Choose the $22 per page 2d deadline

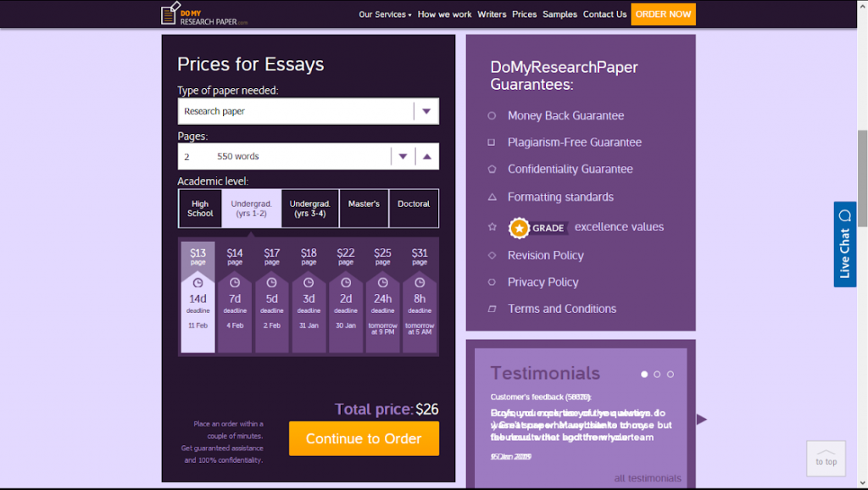346,297
